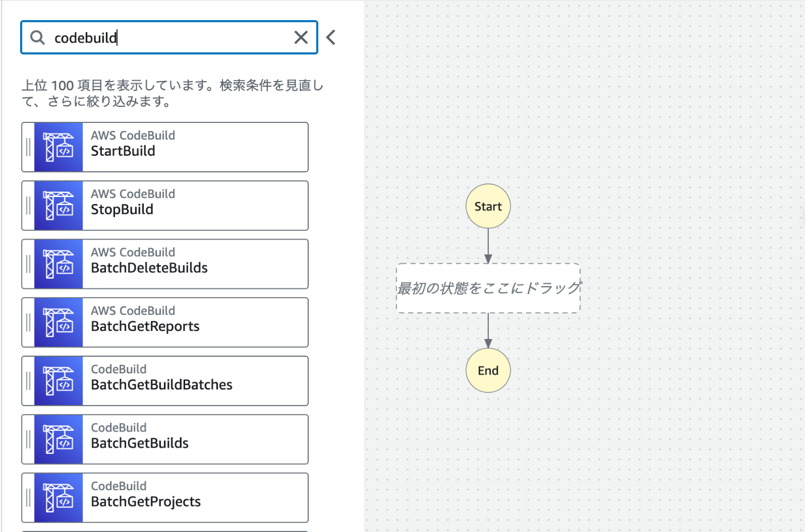Click the top 100 items notice text
Image resolution: width=805 pixels, height=532 pixels.
172,94
